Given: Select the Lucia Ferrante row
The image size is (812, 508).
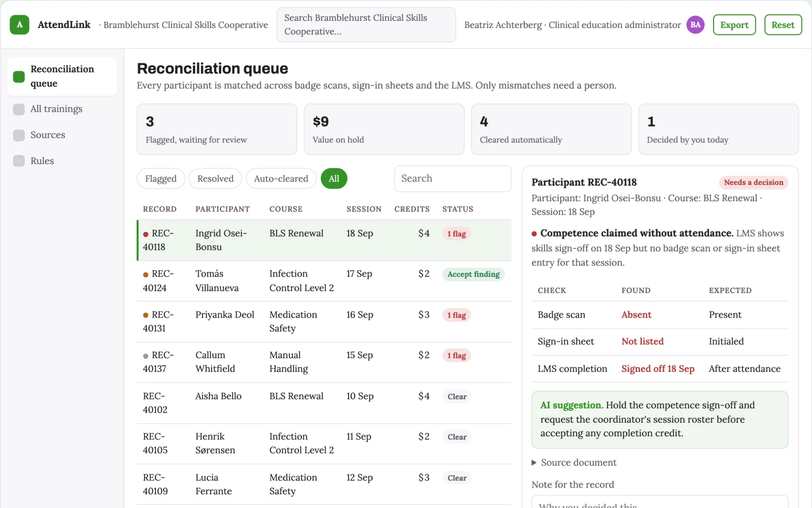Looking at the screenshot, I should click(324, 484).
